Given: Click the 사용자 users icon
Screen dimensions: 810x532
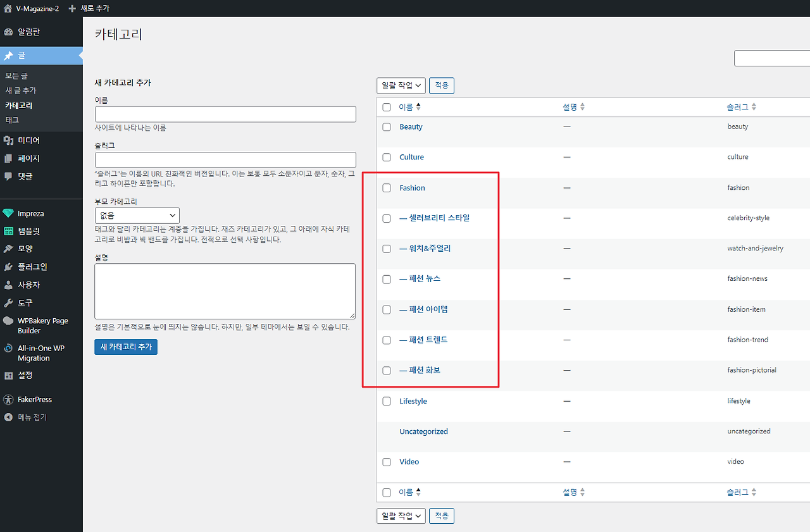Looking at the screenshot, I should (8, 285).
